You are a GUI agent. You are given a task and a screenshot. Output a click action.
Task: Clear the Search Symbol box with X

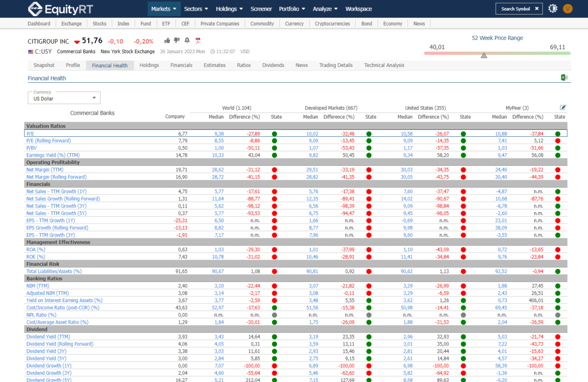(x=537, y=9)
